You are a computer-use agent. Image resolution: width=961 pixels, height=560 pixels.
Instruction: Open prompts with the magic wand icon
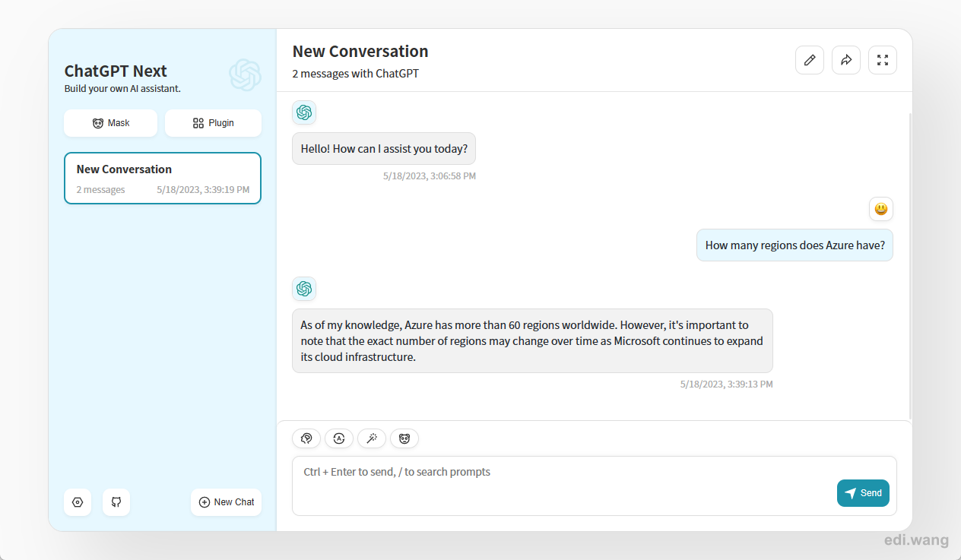coord(372,438)
